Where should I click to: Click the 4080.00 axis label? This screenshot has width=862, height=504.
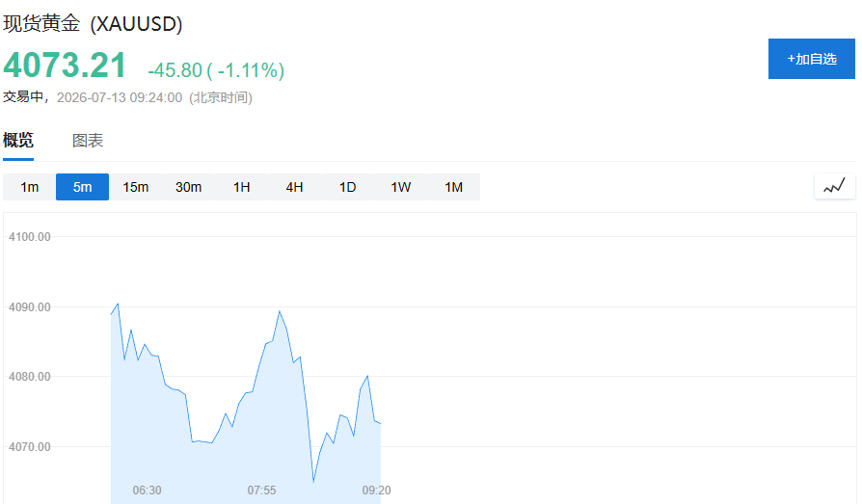tap(30, 377)
